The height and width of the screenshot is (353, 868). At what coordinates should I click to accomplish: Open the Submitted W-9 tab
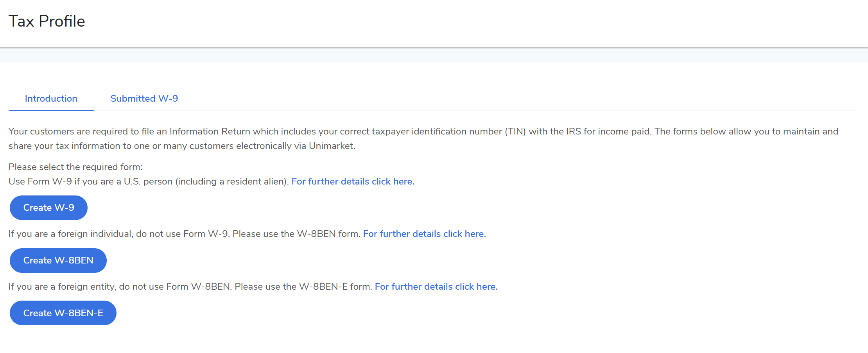tap(144, 99)
